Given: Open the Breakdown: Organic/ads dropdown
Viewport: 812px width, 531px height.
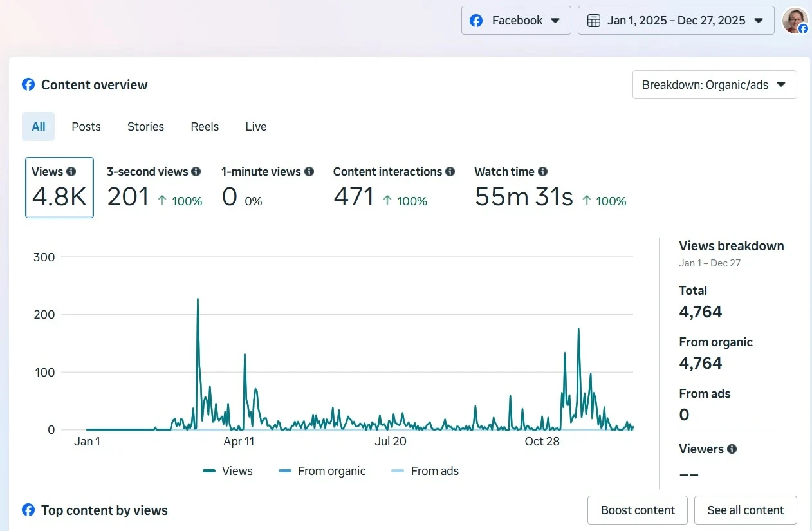Looking at the screenshot, I should point(714,84).
